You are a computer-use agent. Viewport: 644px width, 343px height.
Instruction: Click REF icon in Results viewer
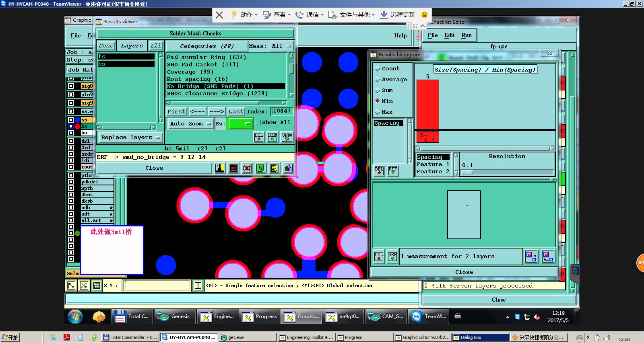[272, 137]
